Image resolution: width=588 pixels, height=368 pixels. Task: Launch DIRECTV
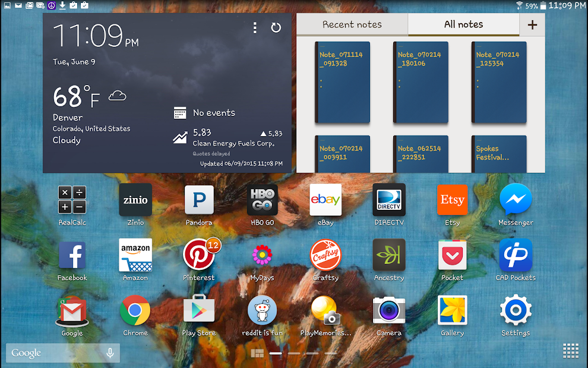tap(389, 200)
